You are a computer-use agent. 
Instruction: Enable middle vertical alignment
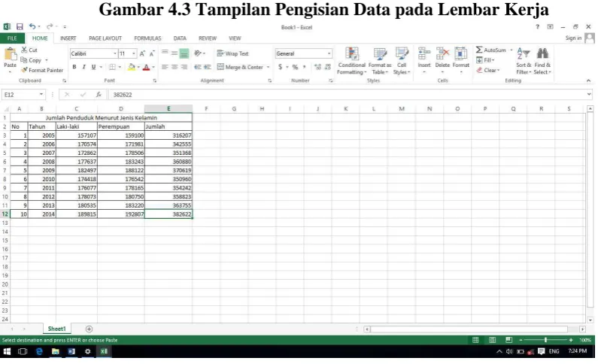point(175,53)
